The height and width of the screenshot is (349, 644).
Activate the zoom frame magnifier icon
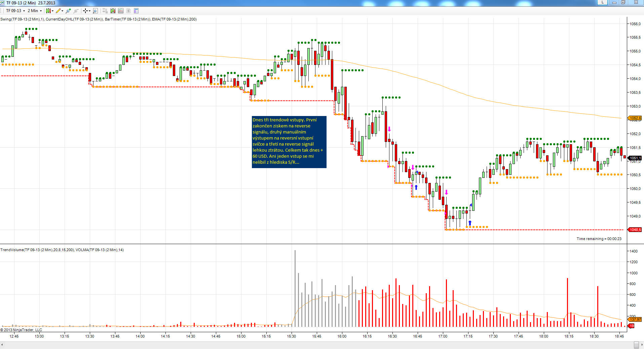coord(95,11)
